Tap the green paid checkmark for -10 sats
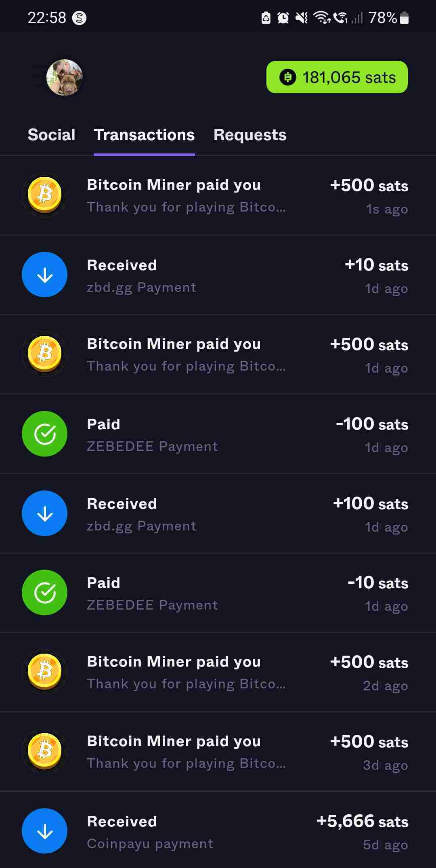The image size is (436, 868). (x=44, y=592)
